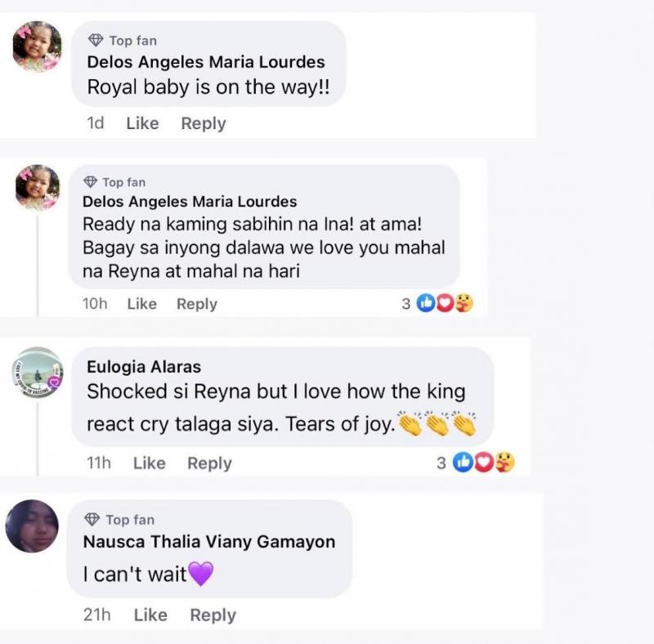Like the 'I can't wait' comment
The height and width of the screenshot is (644, 654).
[x=150, y=615]
